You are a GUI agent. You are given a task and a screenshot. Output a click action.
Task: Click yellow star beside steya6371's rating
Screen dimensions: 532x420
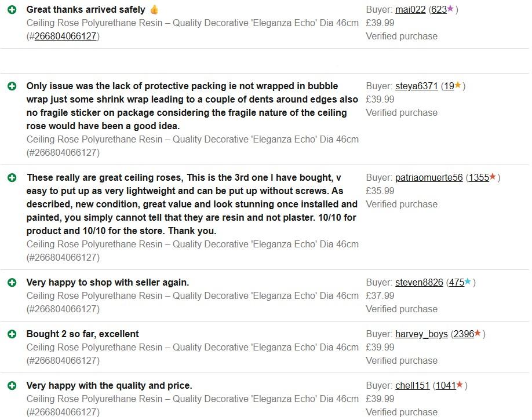[x=458, y=86]
